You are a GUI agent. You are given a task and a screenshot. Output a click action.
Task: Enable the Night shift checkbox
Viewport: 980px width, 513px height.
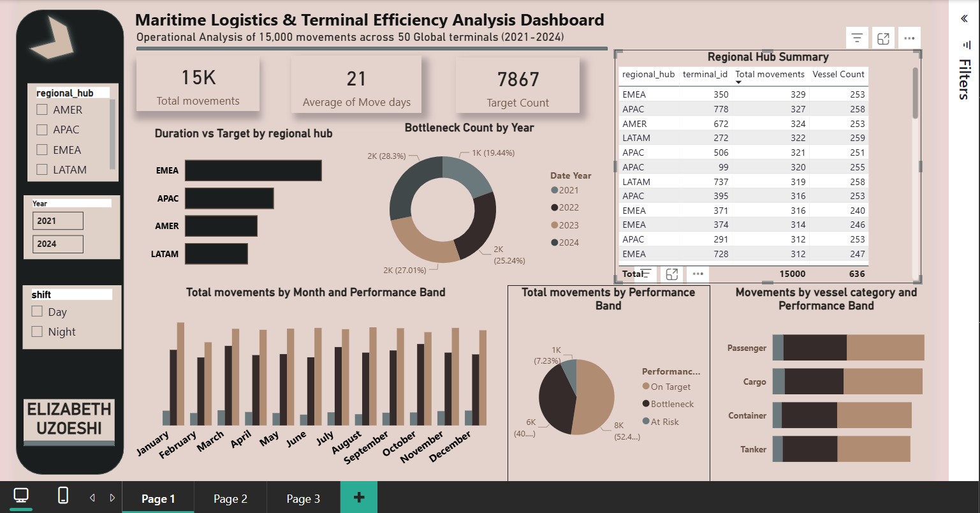tap(37, 332)
